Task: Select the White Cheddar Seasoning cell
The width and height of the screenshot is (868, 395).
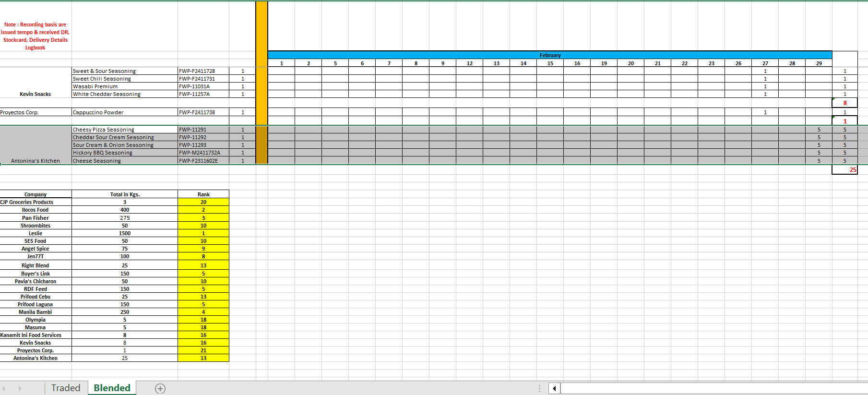Action: [125, 94]
